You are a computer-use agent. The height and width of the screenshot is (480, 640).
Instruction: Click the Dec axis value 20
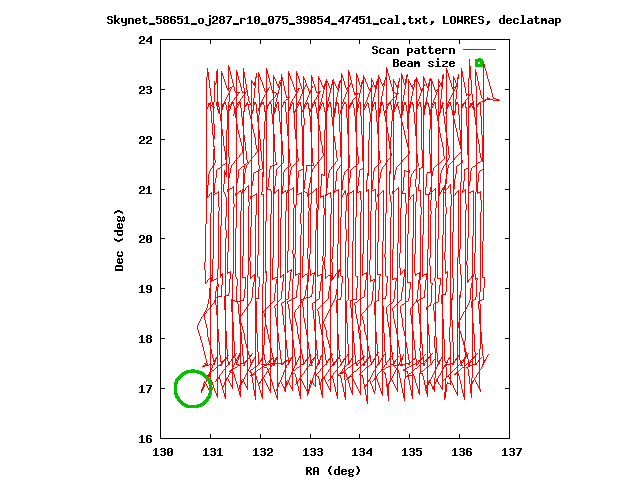(146, 239)
